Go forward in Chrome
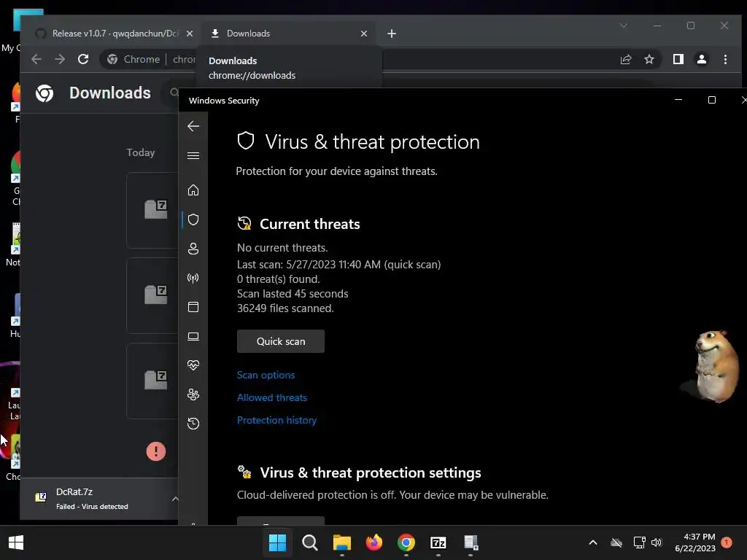This screenshot has width=747, height=560. pyautogui.click(x=60, y=59)
